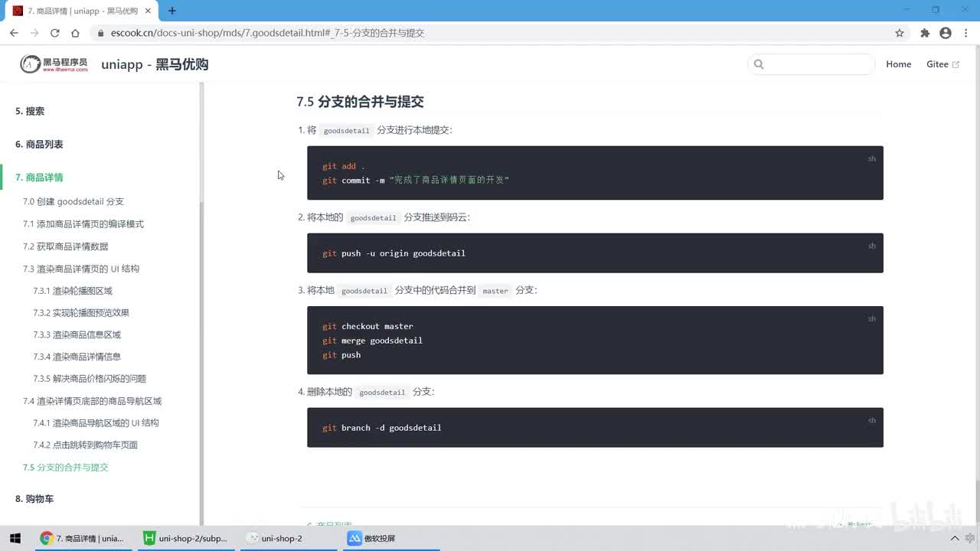Image resolution: width=980 pixels, height=551 pixels.
Task: Click the 黑马程序员 logo
Action: pos(54,64)
